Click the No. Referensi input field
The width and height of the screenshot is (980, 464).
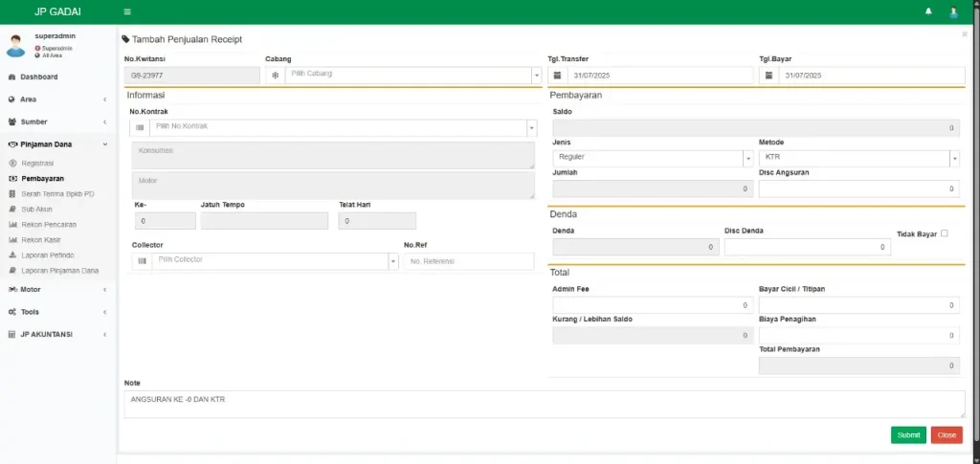(x=469, y=261)
